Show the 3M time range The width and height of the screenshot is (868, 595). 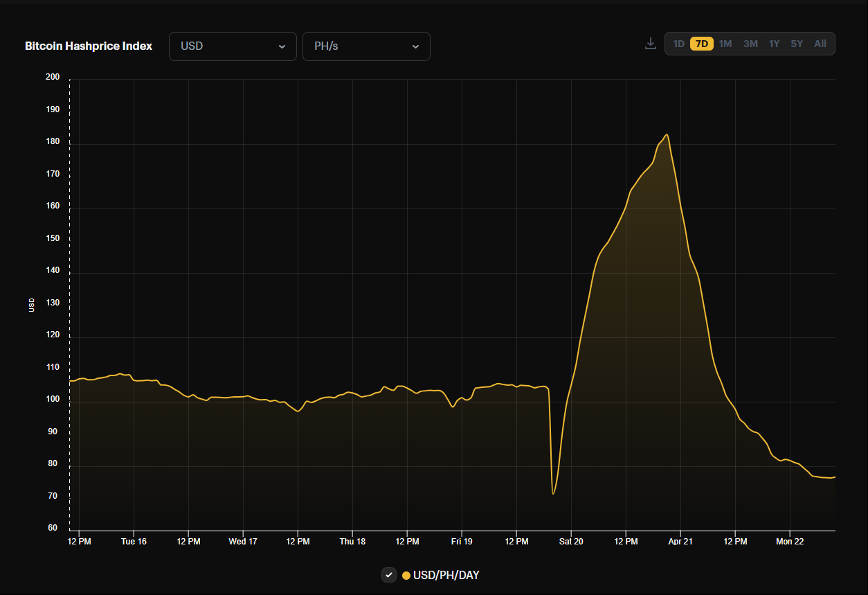click(750, 44)
